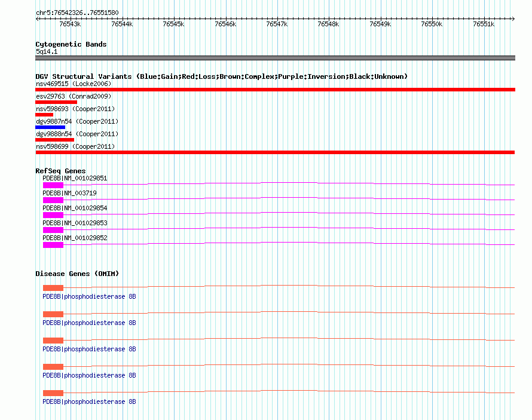
Task: Click the 76548k ruler tick label
Action: tap(328, 24)
